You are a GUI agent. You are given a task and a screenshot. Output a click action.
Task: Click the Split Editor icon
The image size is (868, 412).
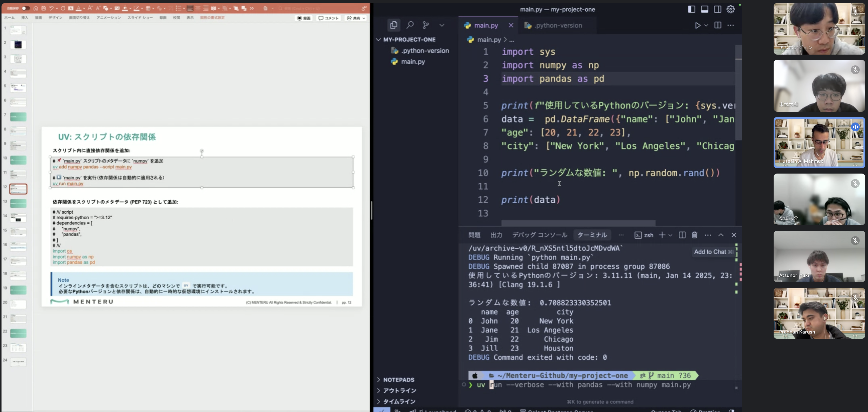tap(718, 25)
